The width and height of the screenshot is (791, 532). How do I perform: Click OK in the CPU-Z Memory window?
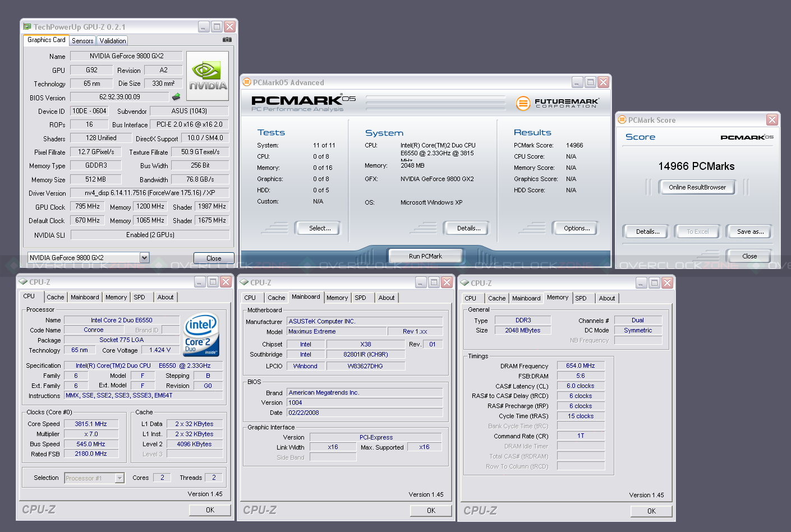tap(651, 511)
